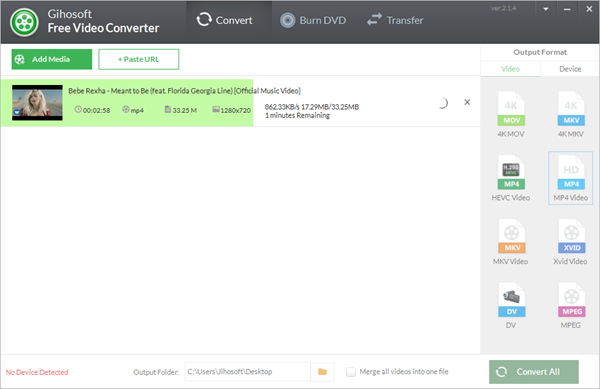This screenshot has width=600, height=389.
Task: Click the Output Folder path field
Action: click(x=248, y=371)
